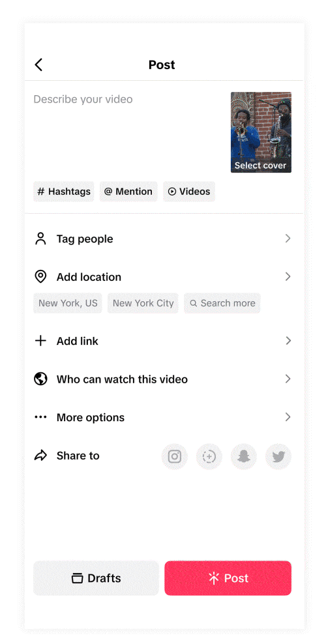Add Hashtags to the description
The height and width of the screenshot is (644, 328).
click(x=64, y=192)
